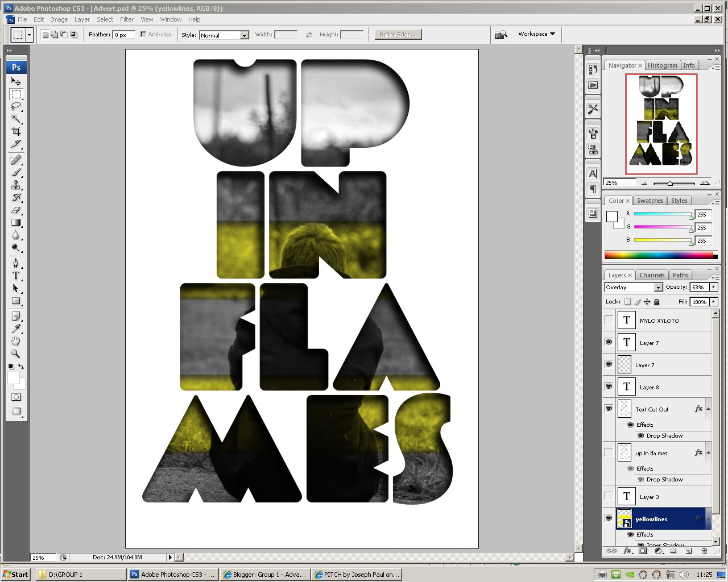728x582 pixels.
Task: Add a layer mask
Action: [x=643, y=551]
